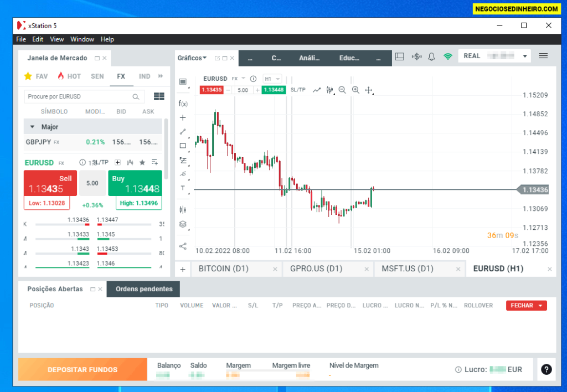The width and height of the screenshot is (567, 392).
Task: Open the Edit menu
Action: point(38,39)
